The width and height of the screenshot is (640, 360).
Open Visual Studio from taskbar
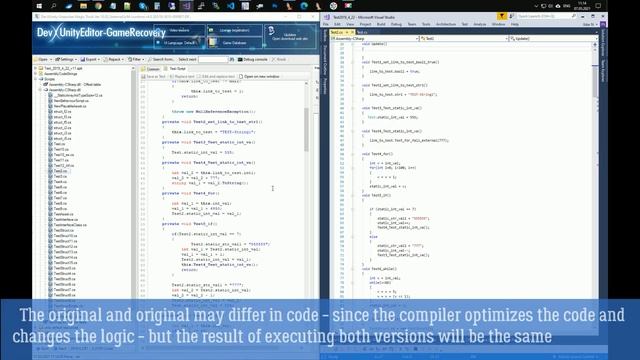coord(186,6)
